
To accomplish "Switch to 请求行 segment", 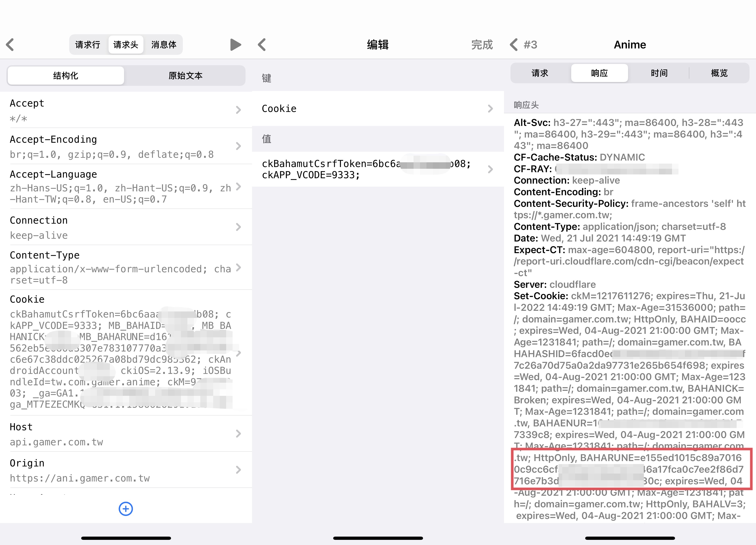I will [88, 45].
